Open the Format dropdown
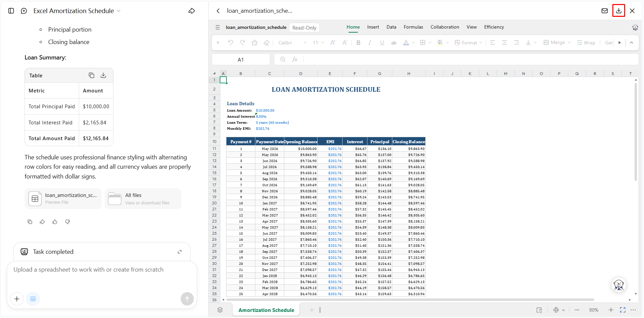The image size is (644, 318). pos(468,42)
